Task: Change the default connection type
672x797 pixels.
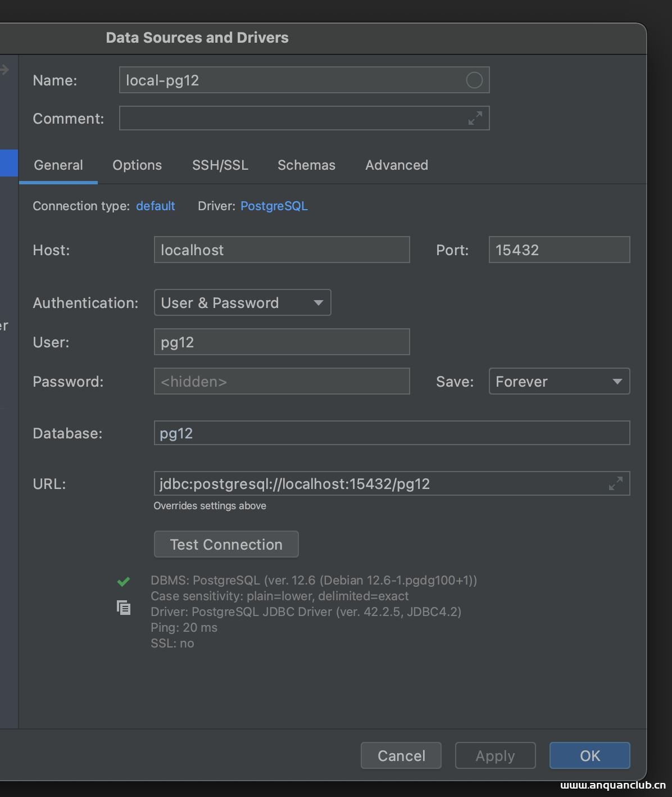Action: coord(156,206)
